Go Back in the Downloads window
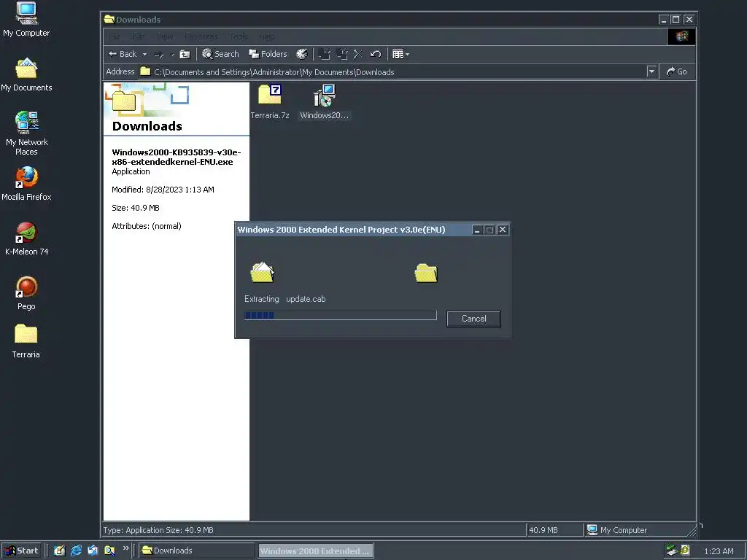The image size is (747, 560). 123,54
